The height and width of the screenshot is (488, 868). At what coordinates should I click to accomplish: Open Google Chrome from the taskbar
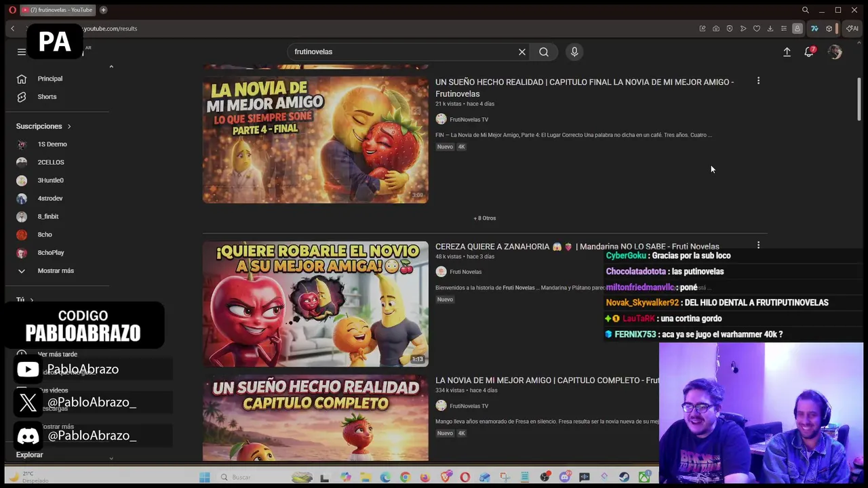(405, 477)
